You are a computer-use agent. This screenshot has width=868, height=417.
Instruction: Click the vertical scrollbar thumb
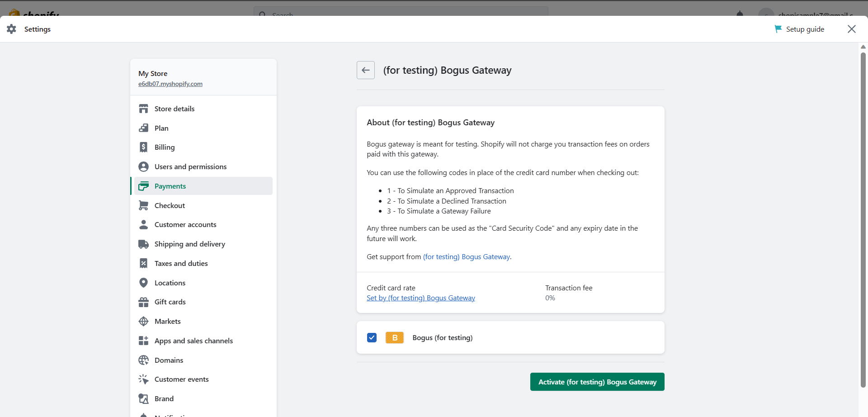(x=863, y=219)
